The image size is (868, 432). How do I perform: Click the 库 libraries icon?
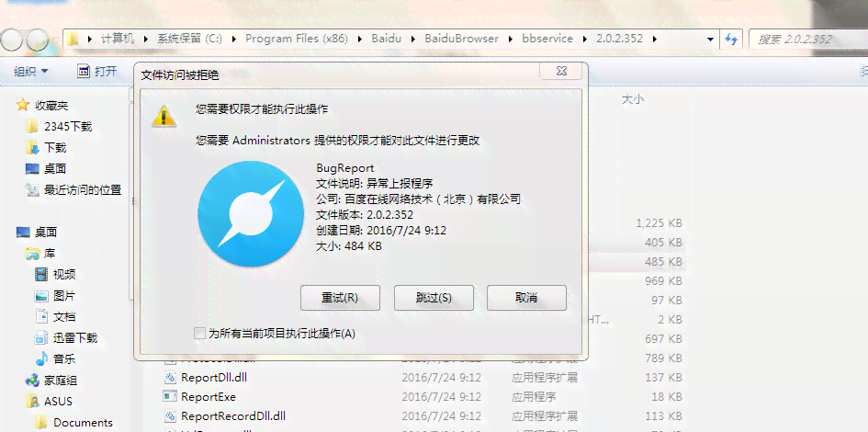click(32, 254)
